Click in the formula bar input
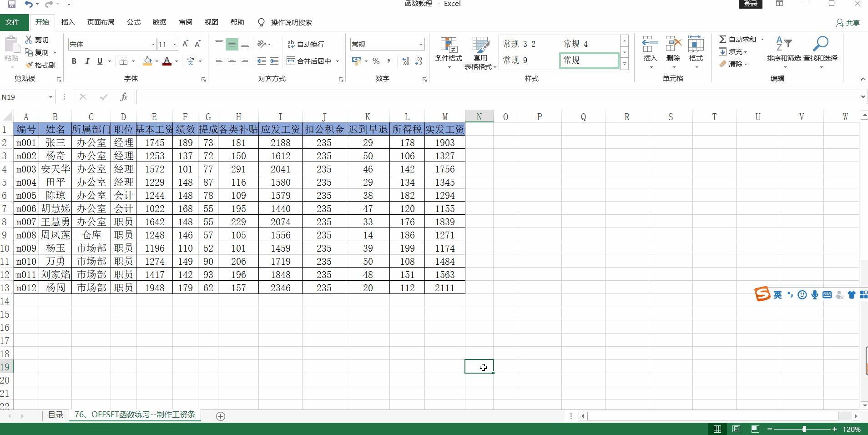 [497, 97]
